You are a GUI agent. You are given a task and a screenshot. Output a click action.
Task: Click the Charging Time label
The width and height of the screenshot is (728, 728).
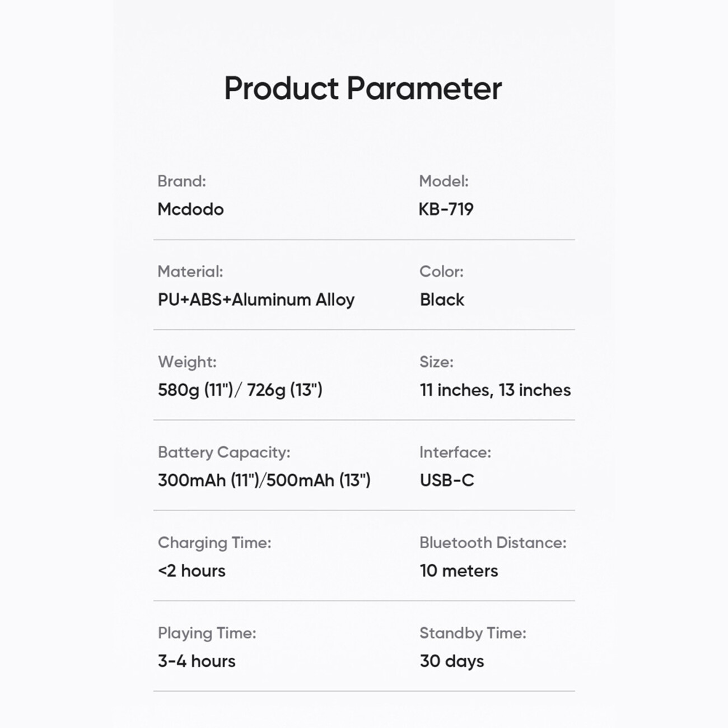click(214, 542)
